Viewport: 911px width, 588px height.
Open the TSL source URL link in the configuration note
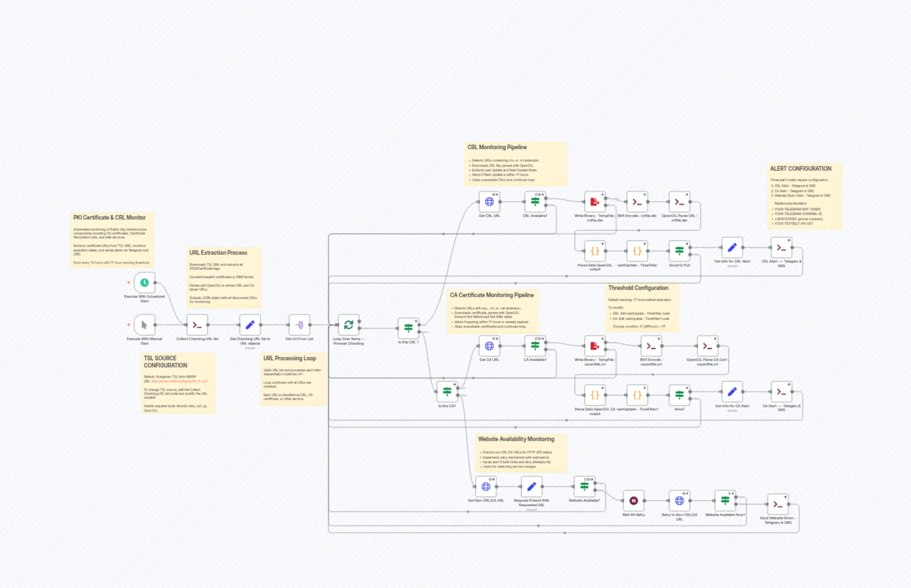[x=180, y=381]
